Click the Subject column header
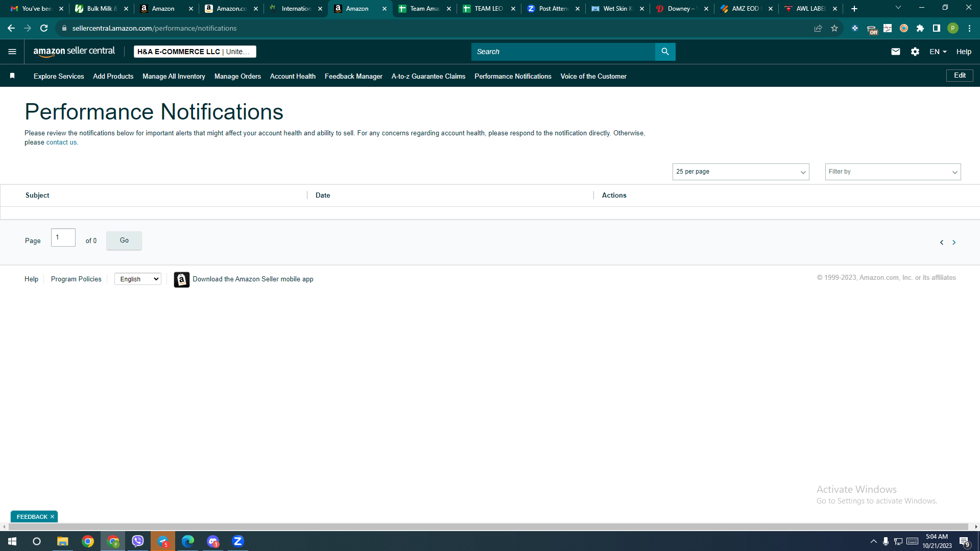Viewport: 980px width, 551px height. tap(37, 195)
